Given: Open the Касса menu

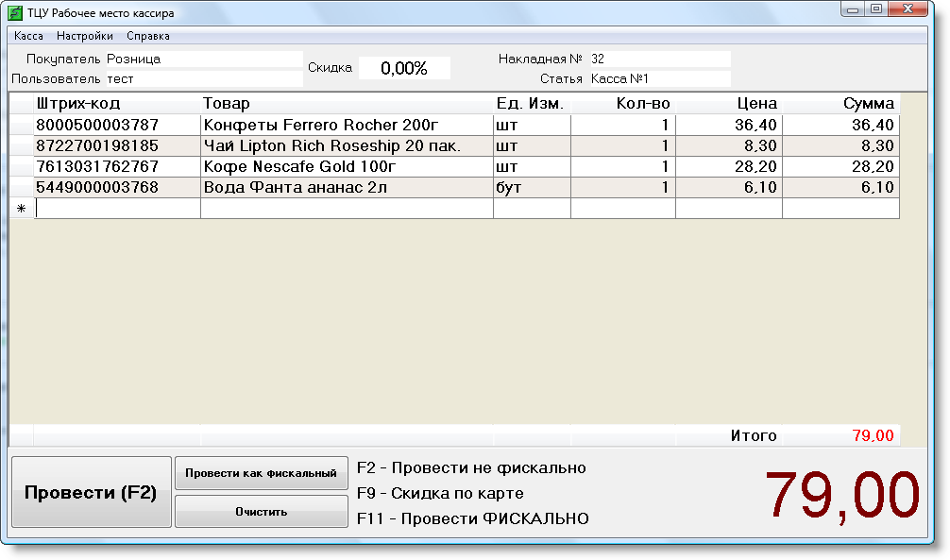Looking at the screenshot, I should click(x=28, y=36).
